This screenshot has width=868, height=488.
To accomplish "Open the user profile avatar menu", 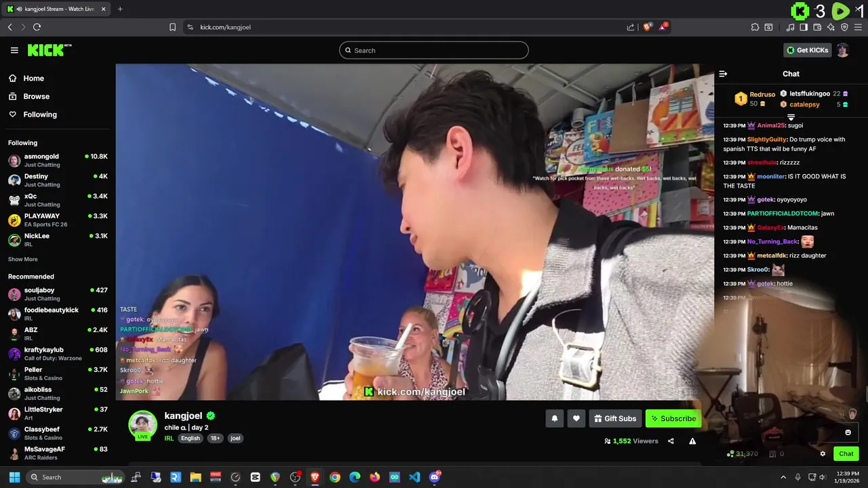I will tap(842, 50).
